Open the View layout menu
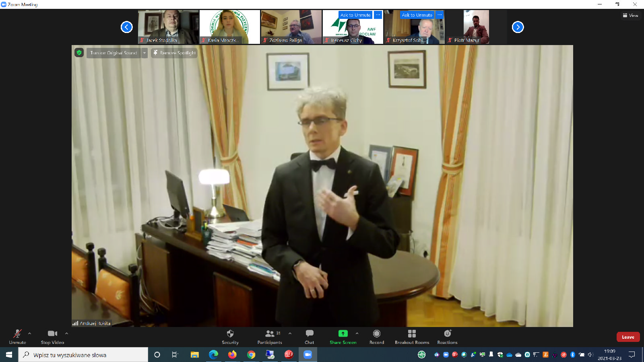 (x=630, y=15)
